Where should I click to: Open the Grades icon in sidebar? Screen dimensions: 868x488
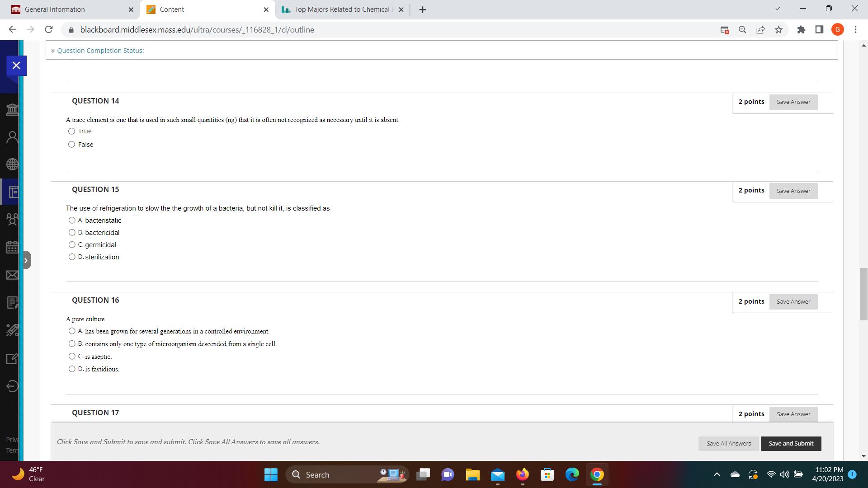pyautogui.click(x=12, y=303)
